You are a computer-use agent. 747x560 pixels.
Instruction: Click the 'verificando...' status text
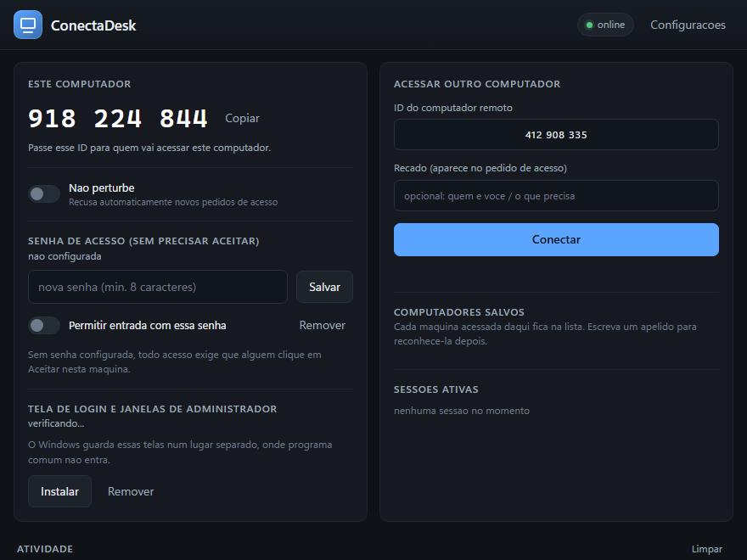(56, 423)
